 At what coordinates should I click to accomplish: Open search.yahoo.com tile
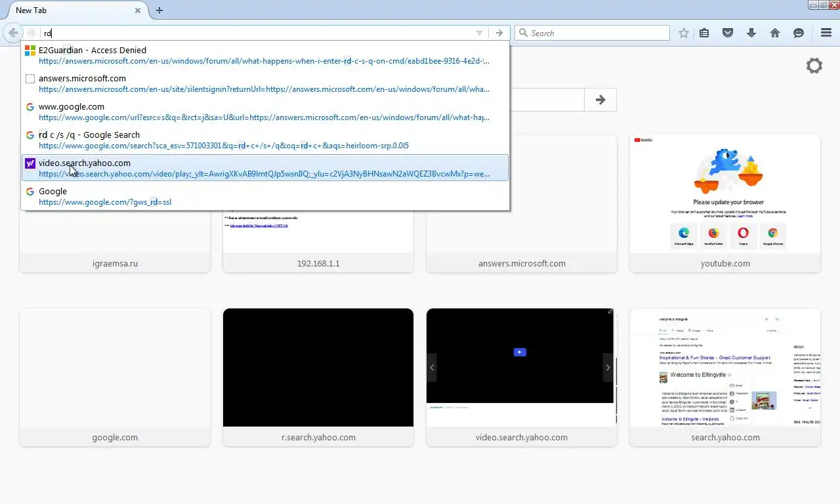pyautogui.click(x=725, y=377)
